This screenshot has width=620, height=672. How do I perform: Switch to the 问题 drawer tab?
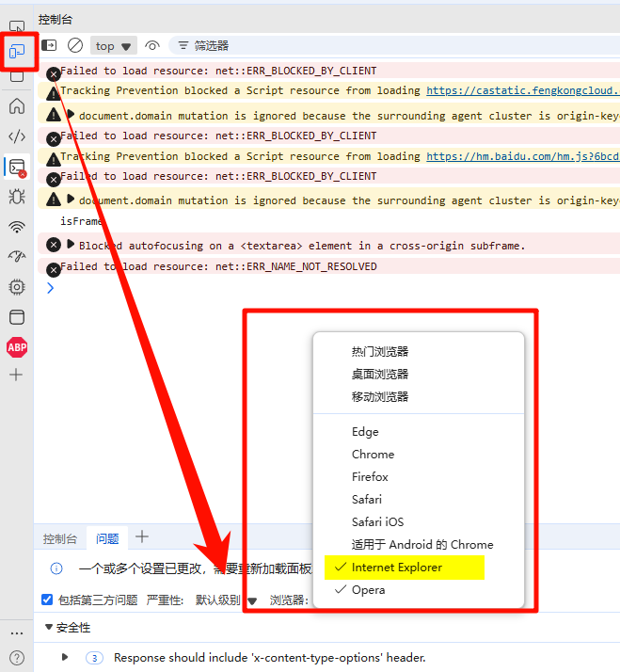pyautogui.click(x=107, y=538)
